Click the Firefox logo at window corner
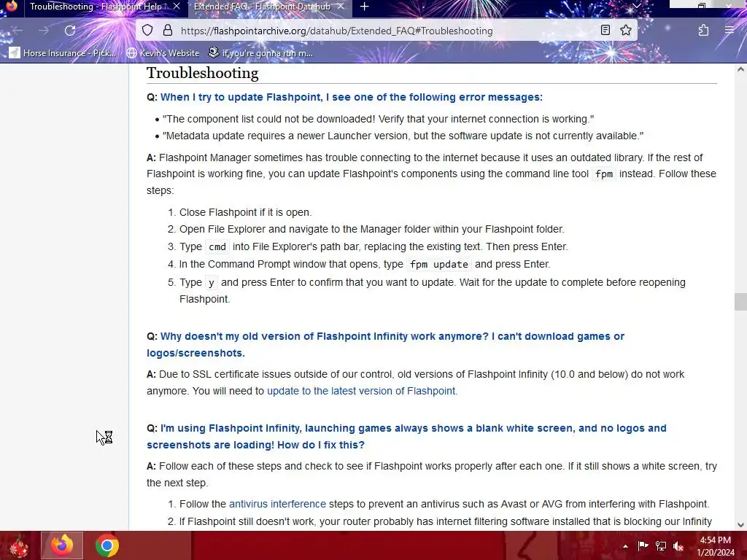Screen dimensions: 747x560 (x=12, y=5)
